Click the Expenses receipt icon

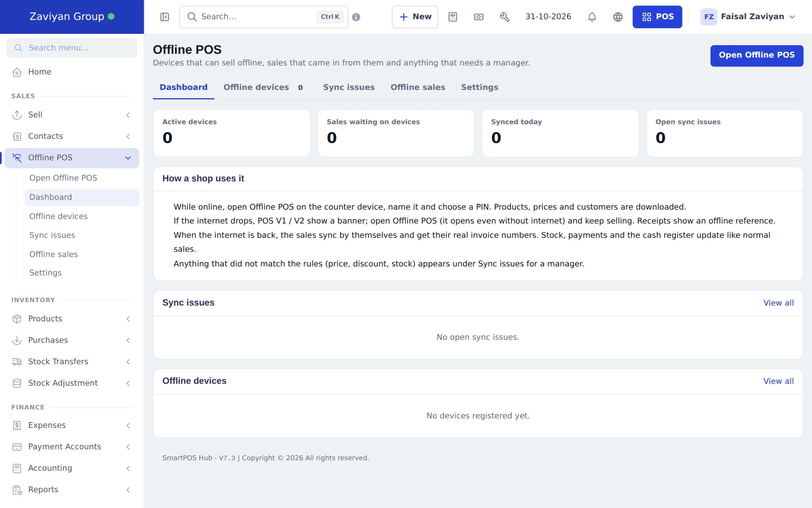pyautogui.click(x=17, y=425)
